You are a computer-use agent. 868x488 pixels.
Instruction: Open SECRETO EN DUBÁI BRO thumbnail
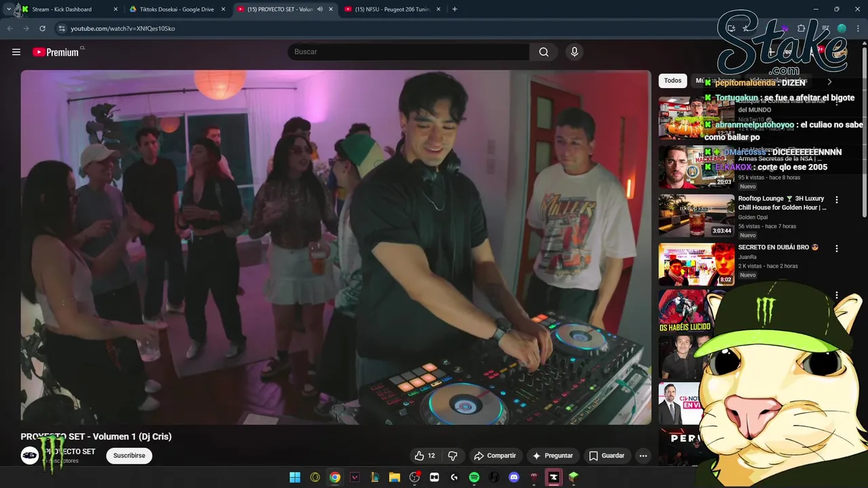696,264
